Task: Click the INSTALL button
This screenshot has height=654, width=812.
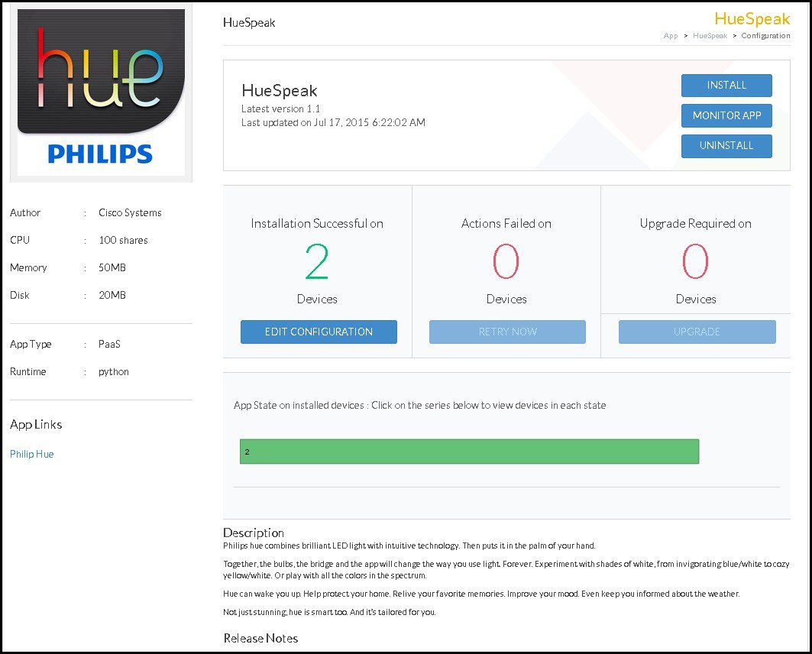Action: point(726,86)
